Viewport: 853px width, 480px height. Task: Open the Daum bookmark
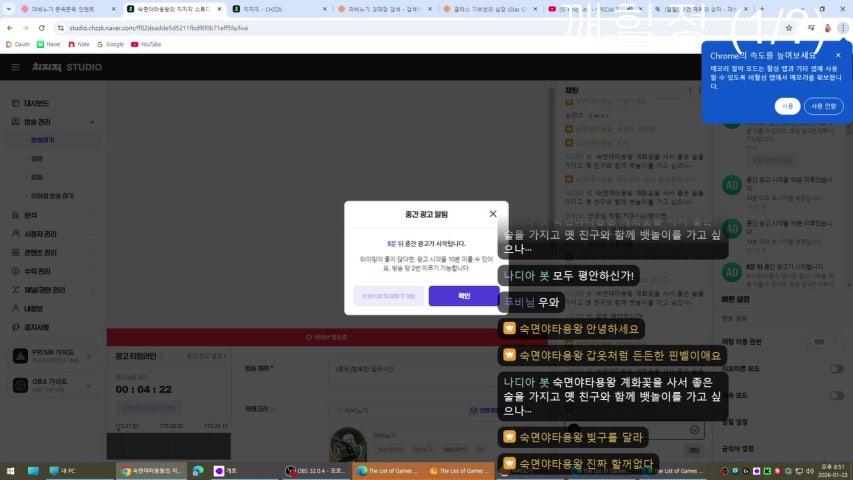coord(17,44)
